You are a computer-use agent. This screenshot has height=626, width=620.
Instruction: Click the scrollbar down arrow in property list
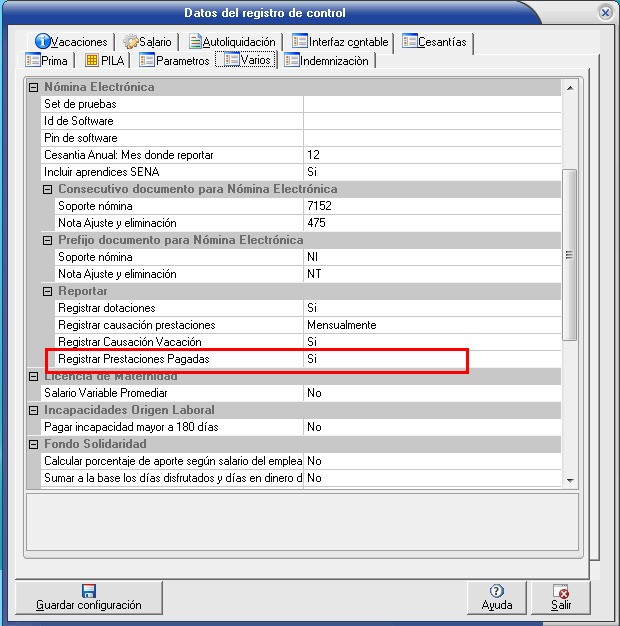570,480
